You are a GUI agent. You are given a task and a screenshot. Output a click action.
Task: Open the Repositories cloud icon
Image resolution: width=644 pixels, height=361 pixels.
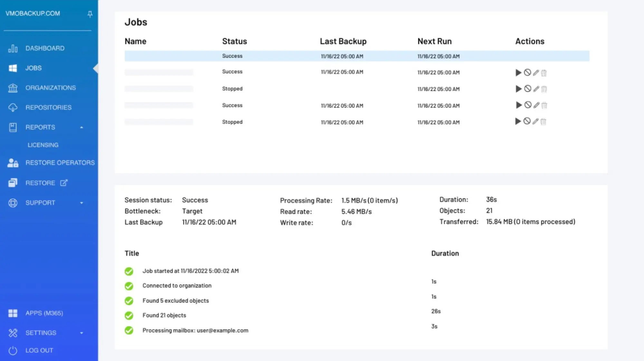click(x=13, y=108)
